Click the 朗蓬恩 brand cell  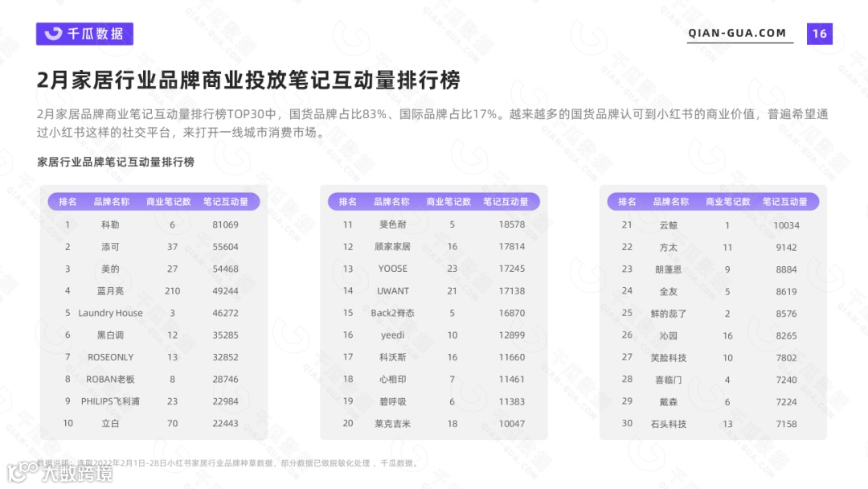[668, 269]
